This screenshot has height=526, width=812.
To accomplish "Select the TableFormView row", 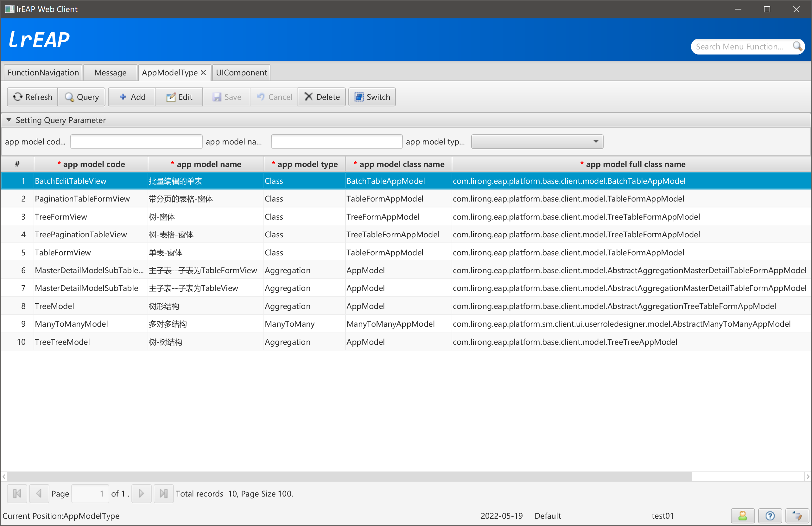I will tap(406, 253).
